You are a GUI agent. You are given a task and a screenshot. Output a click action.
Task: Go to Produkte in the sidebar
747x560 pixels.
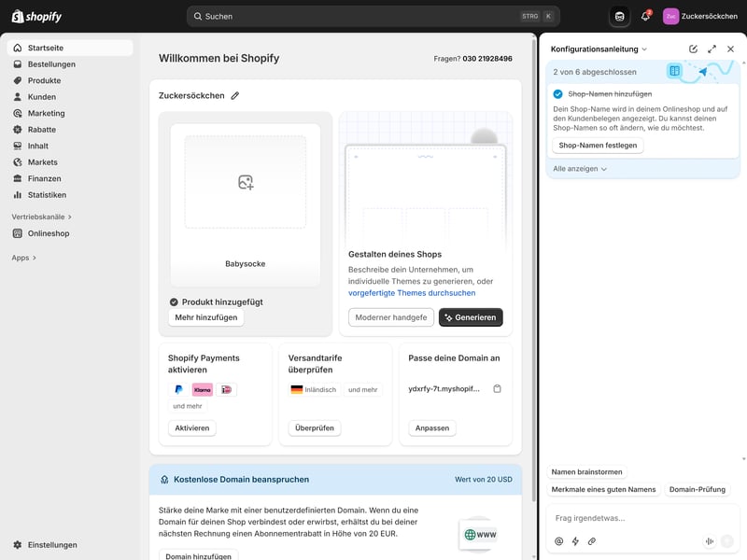click(44, 80)
